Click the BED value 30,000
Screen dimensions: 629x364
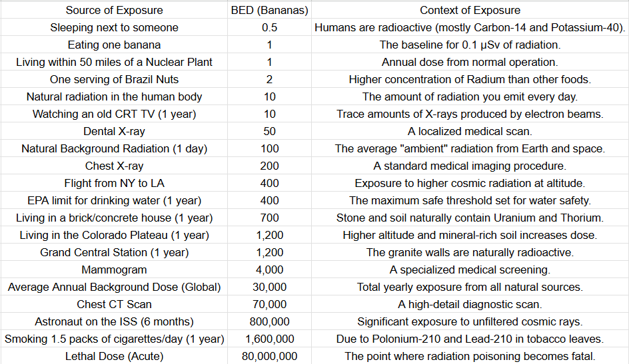(x=270, y=287)
